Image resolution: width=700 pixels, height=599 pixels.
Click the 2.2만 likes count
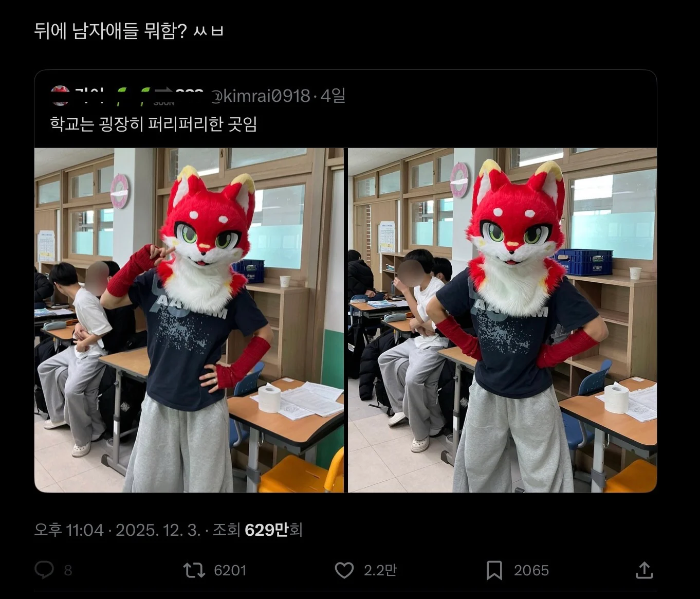[x=380, y=570]
